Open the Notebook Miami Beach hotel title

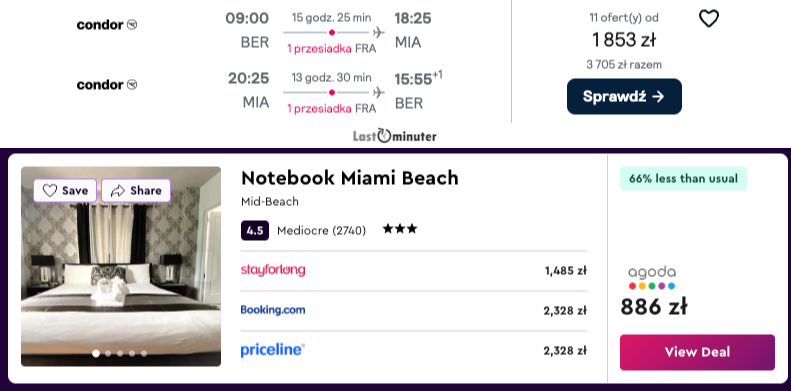(x=350, y=178)
